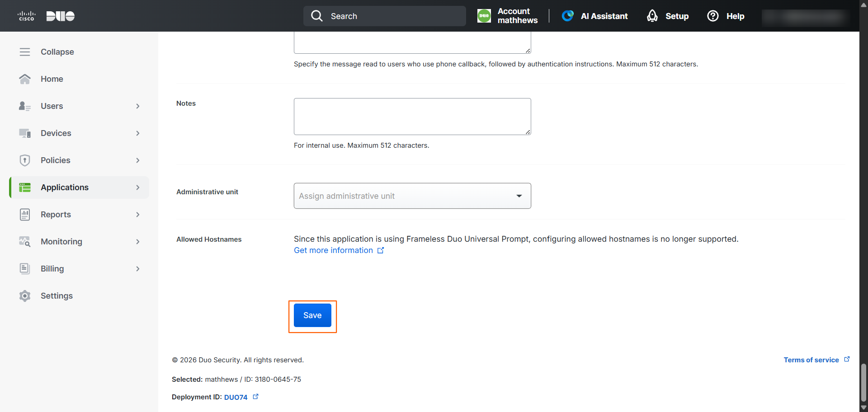This screenshot has height=412, width=868.
Task: Expand the Devices submenu chevron
Action: pyautogui.click(x=138, y=133)
